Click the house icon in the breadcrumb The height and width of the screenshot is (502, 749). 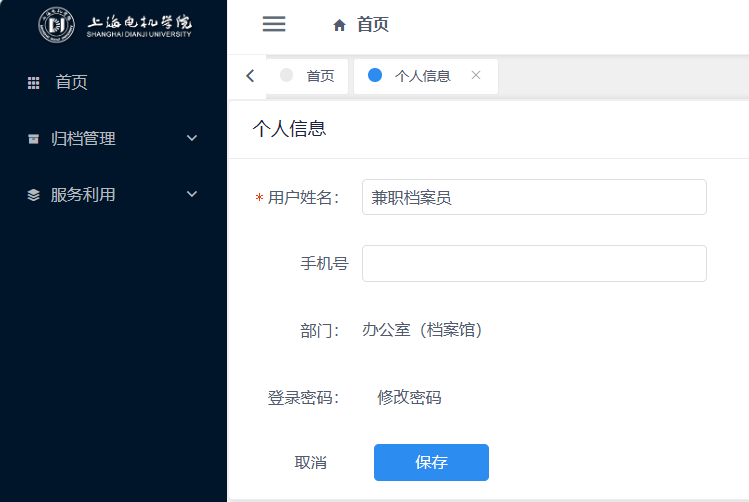[x=339, y=25]
